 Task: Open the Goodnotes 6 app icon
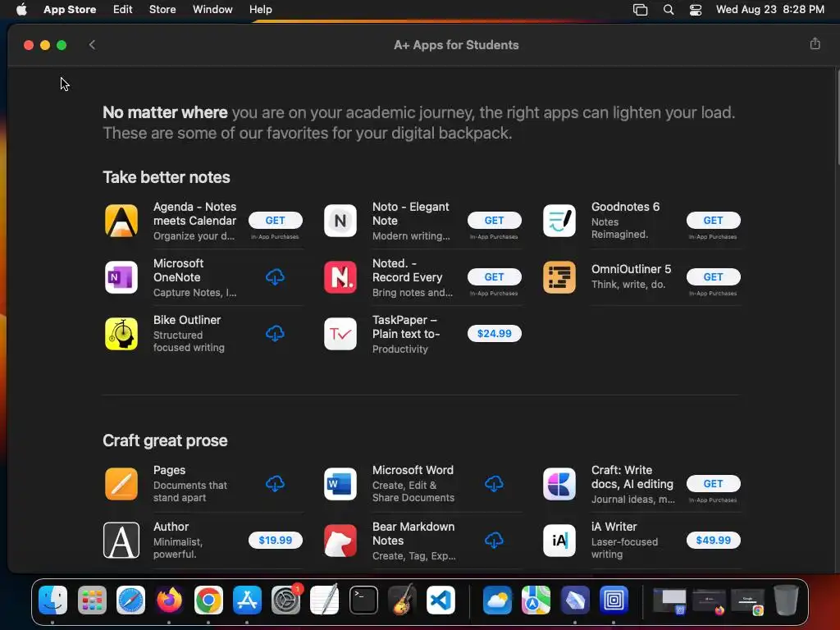559,221
